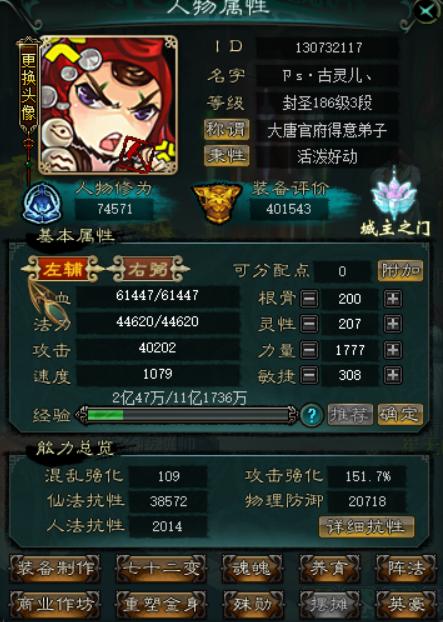
Task: Click the character avatar portrait
Action: pos(108,105)
